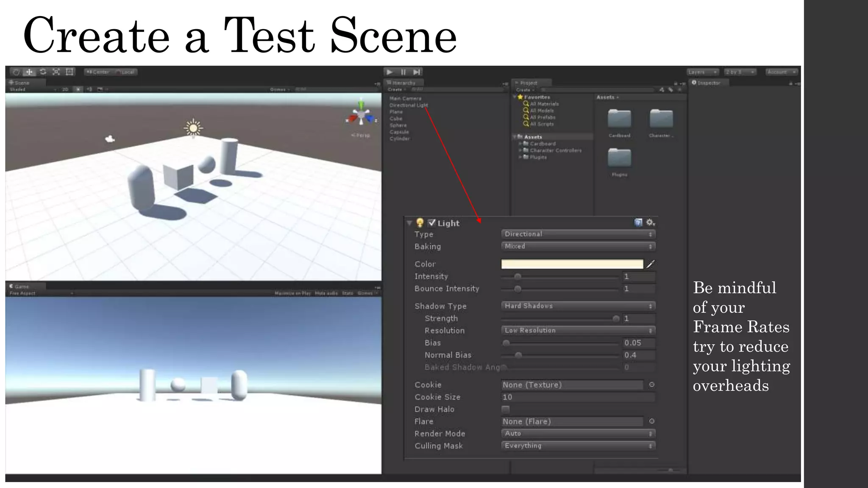Uncheck the Light component checkbox
This screenshot has width=868, height=488.
coord(431,223)
